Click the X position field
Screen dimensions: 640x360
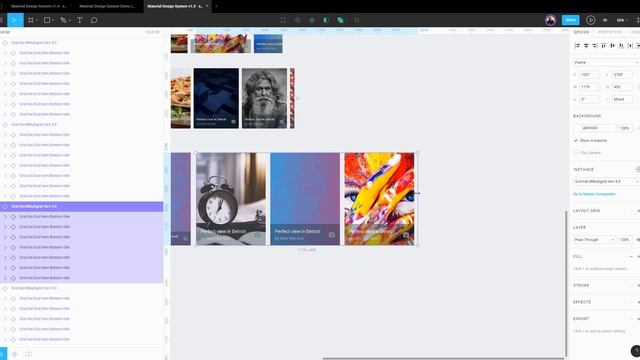(589, 75)
